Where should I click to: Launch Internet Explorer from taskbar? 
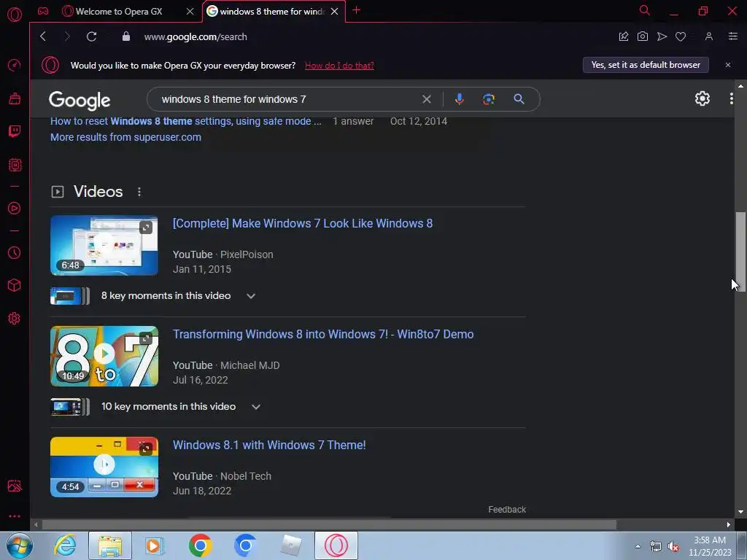[65, 545]
